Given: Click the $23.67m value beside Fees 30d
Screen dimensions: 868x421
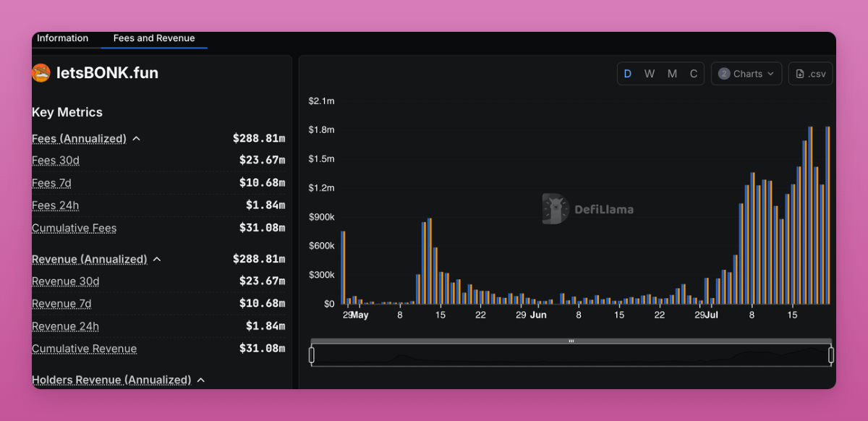Looking at the screenshot, I should click(x=262, y=161).
